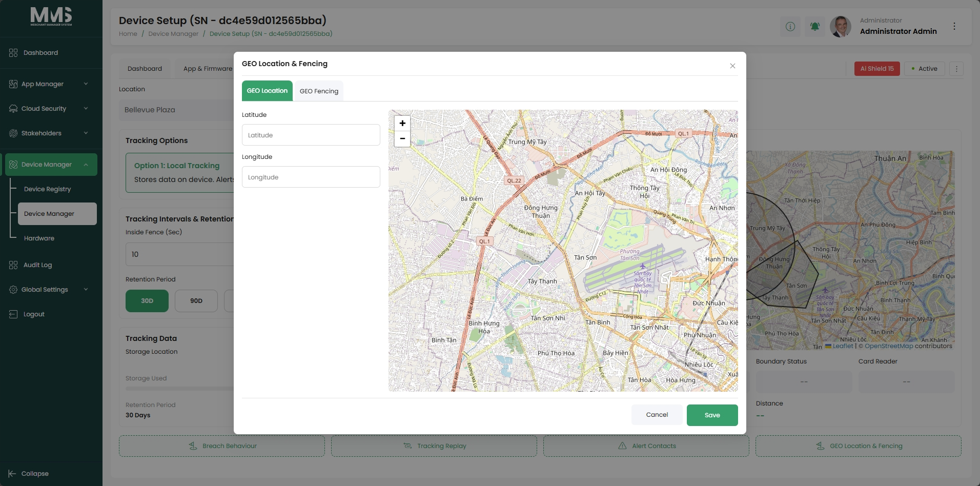The width and height of the screenshot is (980, 486).
Task: Click the Dashboard grid icon in sidebar
Action: click(13, 53)
